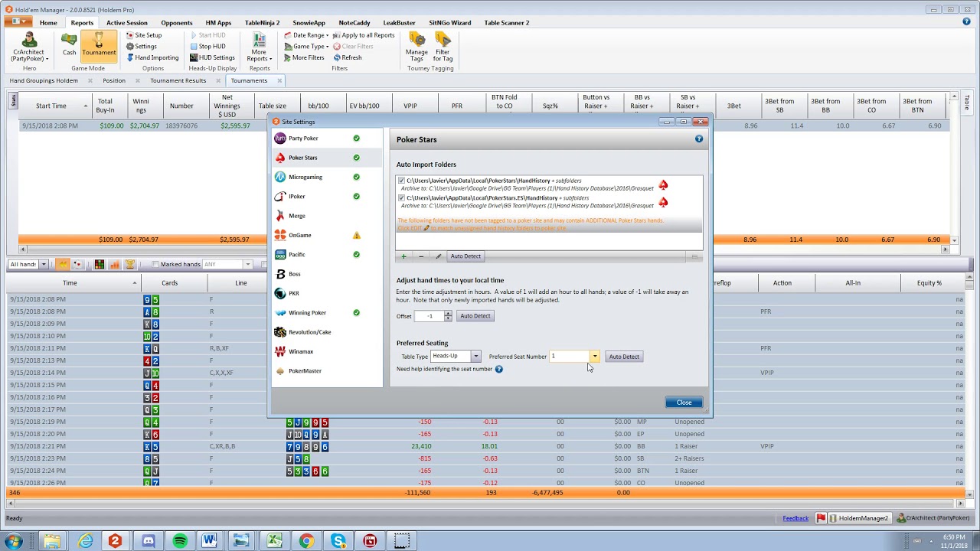Click the Feedback link in status bar

(x=795, y=518)
